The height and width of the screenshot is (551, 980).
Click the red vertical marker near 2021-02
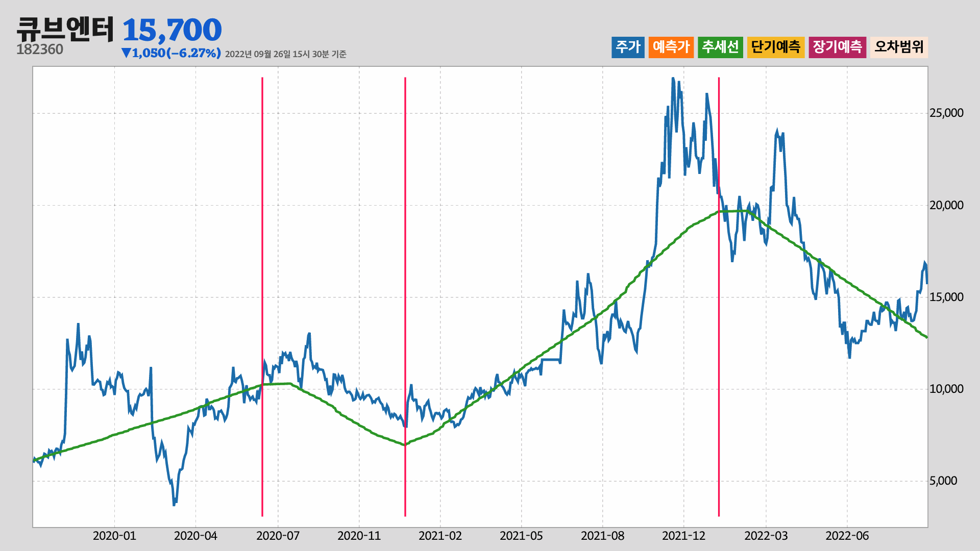(x=405, y=297)
